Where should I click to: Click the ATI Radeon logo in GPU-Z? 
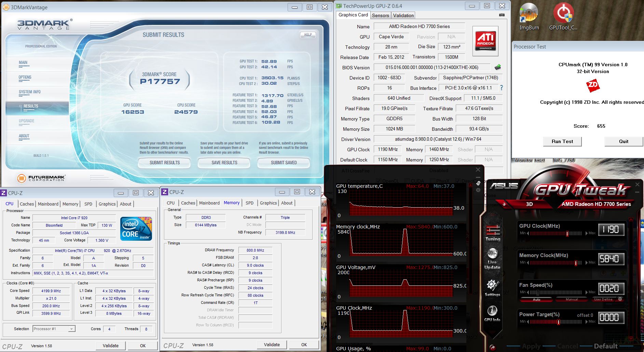click(x=485, y=41)
